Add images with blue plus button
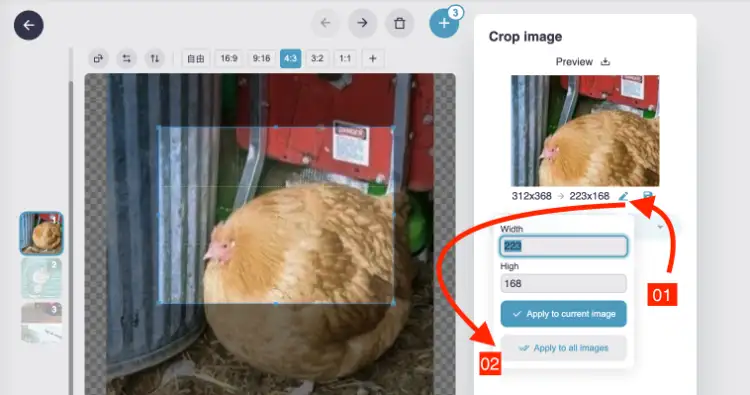Screen dimensions: 750x395 (444, 22)
